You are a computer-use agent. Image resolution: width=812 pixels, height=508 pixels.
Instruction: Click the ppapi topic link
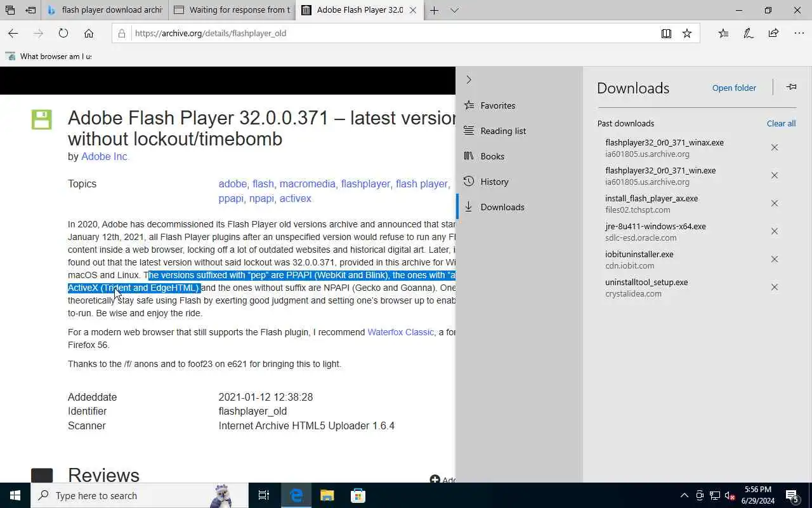(x=231, y=198)
